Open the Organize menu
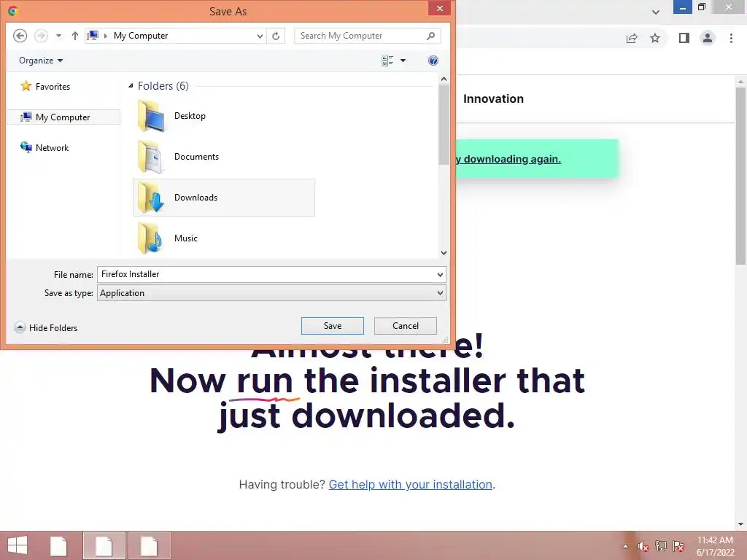This screenshot has width=747, height=560. [x=41, y=61]
